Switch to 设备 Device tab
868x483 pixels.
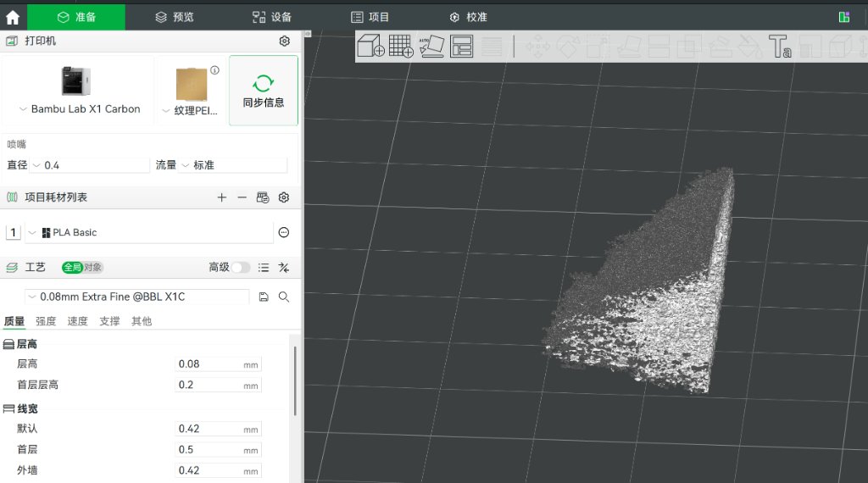click(272, 17)
